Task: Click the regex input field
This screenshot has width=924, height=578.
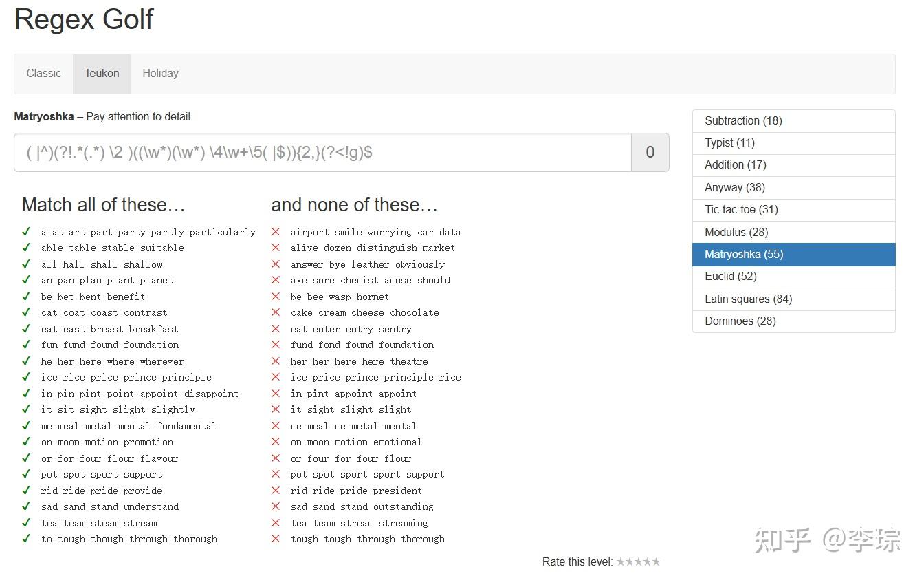Action: point(322,152)
